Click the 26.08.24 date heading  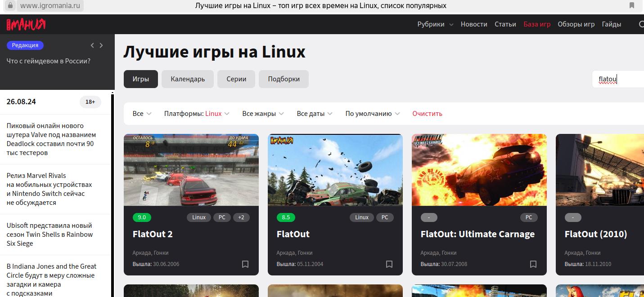pos(21,102)
